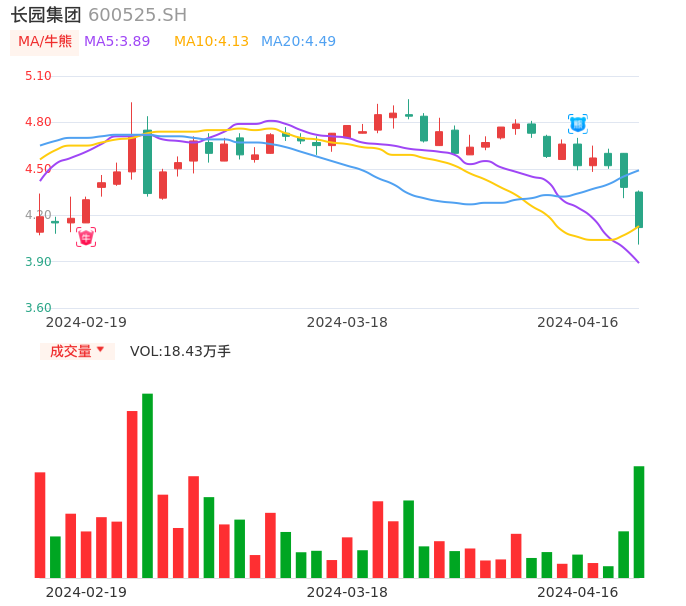
Task: Select the MA/牛熊 indicator tab
Action: click(45, 42)
